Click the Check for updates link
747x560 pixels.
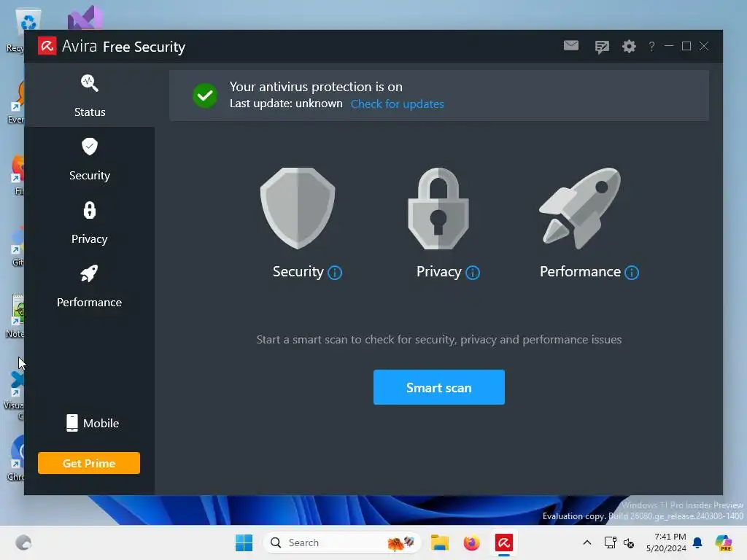point(398,104)
